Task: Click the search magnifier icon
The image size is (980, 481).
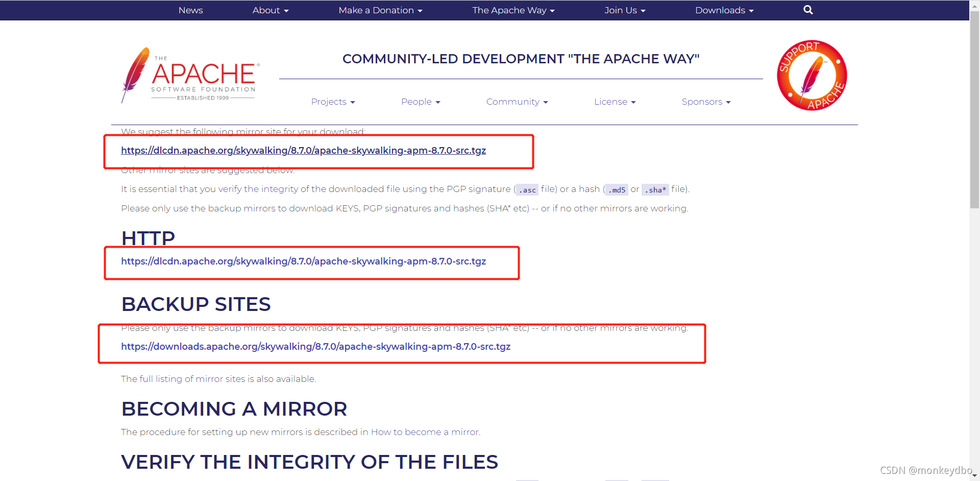Action: [x=808, y=10]
